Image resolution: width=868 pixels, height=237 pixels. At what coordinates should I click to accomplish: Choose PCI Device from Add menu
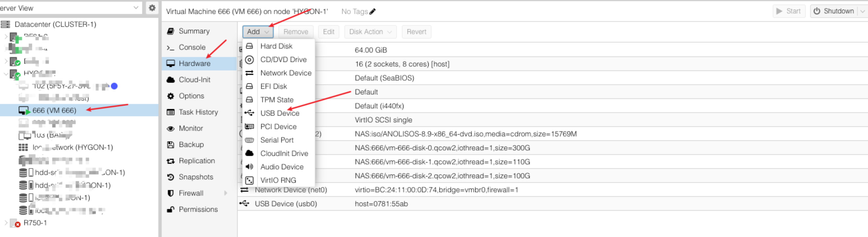click(279, 126)
